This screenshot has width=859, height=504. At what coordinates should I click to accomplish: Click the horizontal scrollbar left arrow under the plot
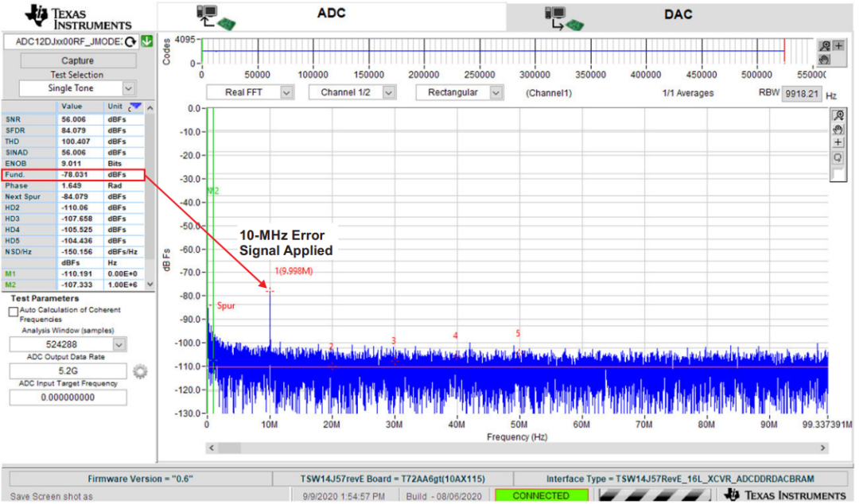tap(212, 448)
